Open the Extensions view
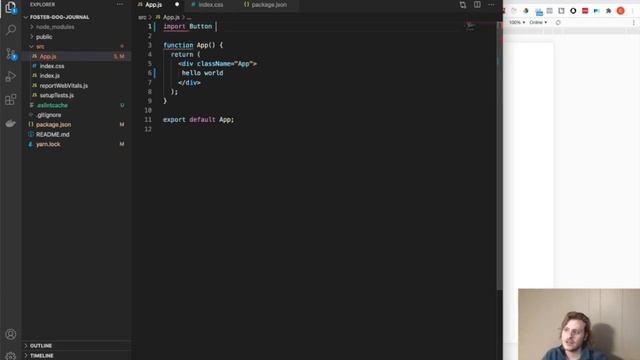The image size is (640, 360). coord(11,100)
